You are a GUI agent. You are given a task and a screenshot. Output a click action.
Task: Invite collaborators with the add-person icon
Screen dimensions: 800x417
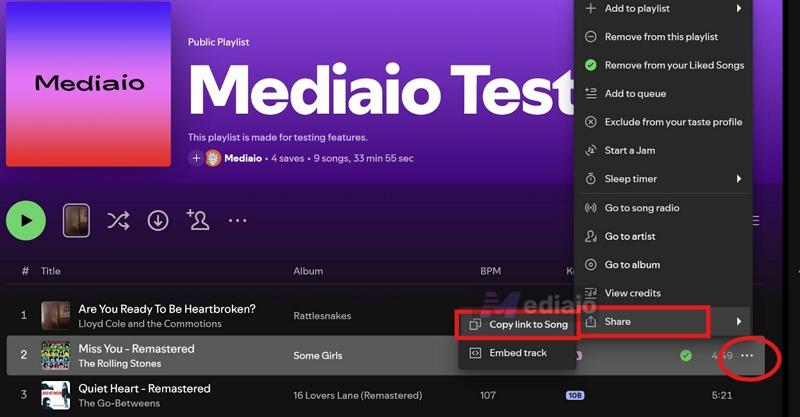(x=198, y=220)
